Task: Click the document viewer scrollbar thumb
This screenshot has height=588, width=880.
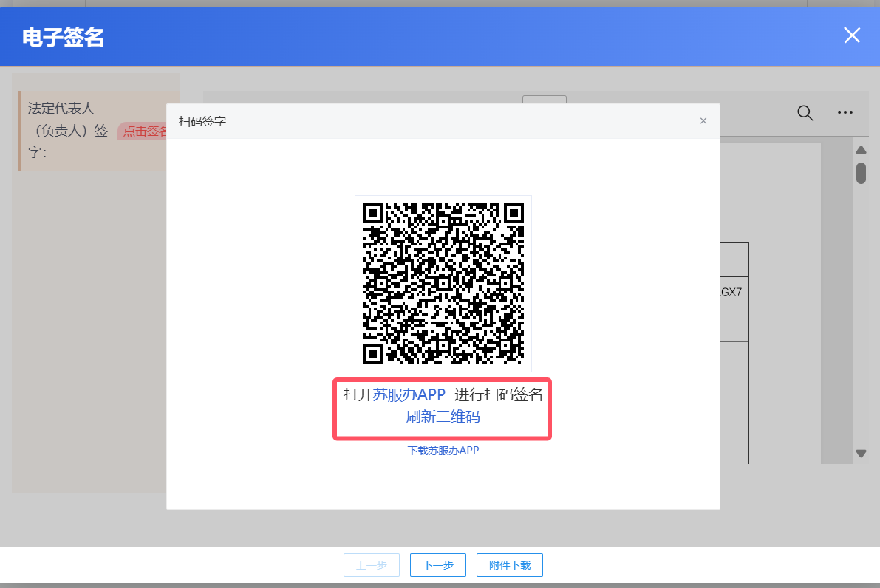Action: click(x=861, y=173)
